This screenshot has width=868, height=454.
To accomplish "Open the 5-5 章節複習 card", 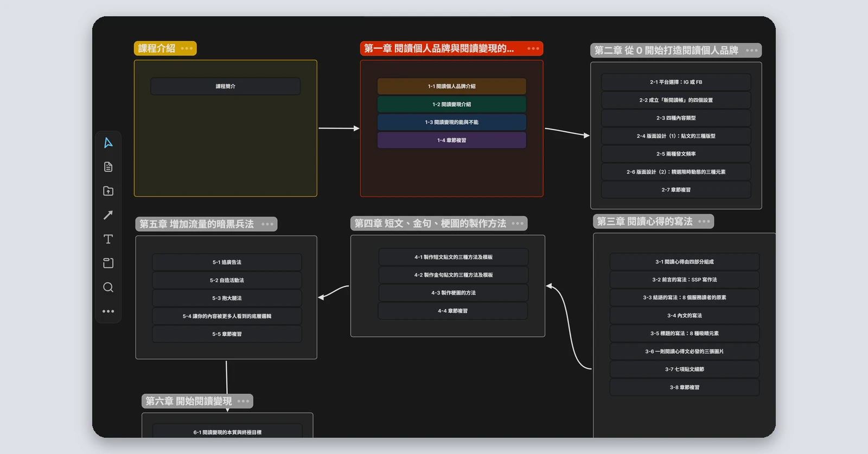I will tap(227, 334).
